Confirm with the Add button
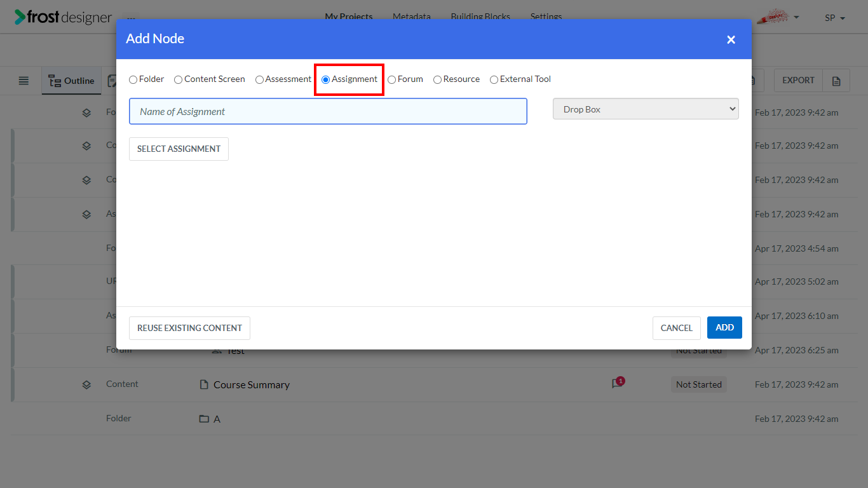This screenshot has height=488, width=868. (x=724, y=327)
